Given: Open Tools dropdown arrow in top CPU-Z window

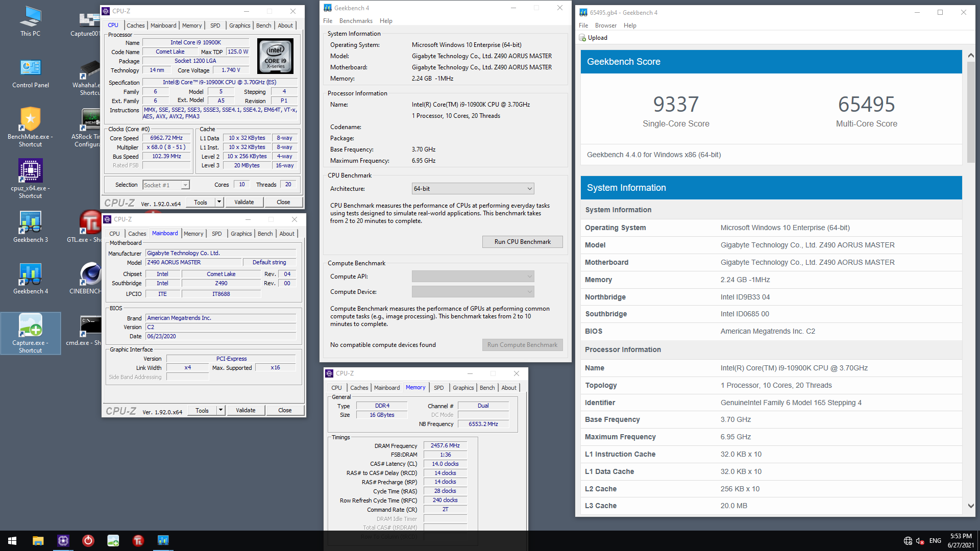Looking at the screenshot, I should coord(219,202).
